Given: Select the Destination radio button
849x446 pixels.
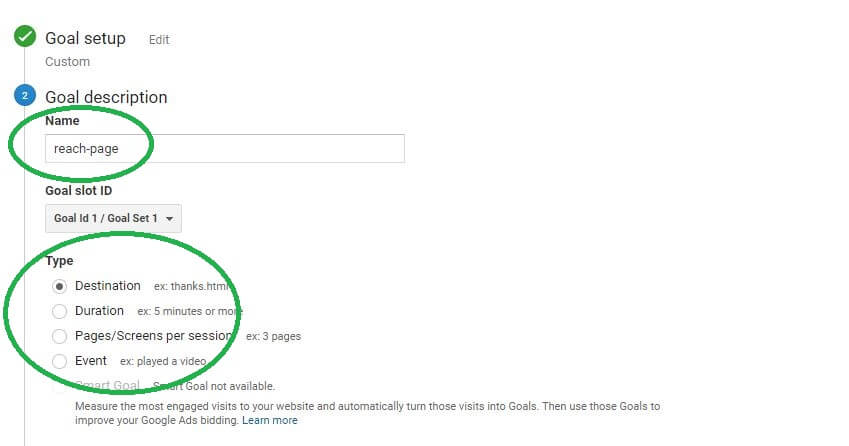Looking at the screenshot, I should click(60, 286).
